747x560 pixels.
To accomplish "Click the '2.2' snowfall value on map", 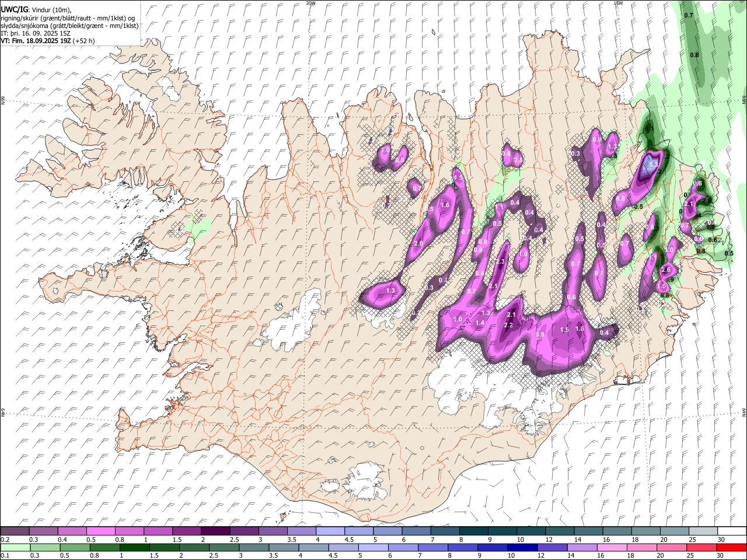I will pos(508,325).
